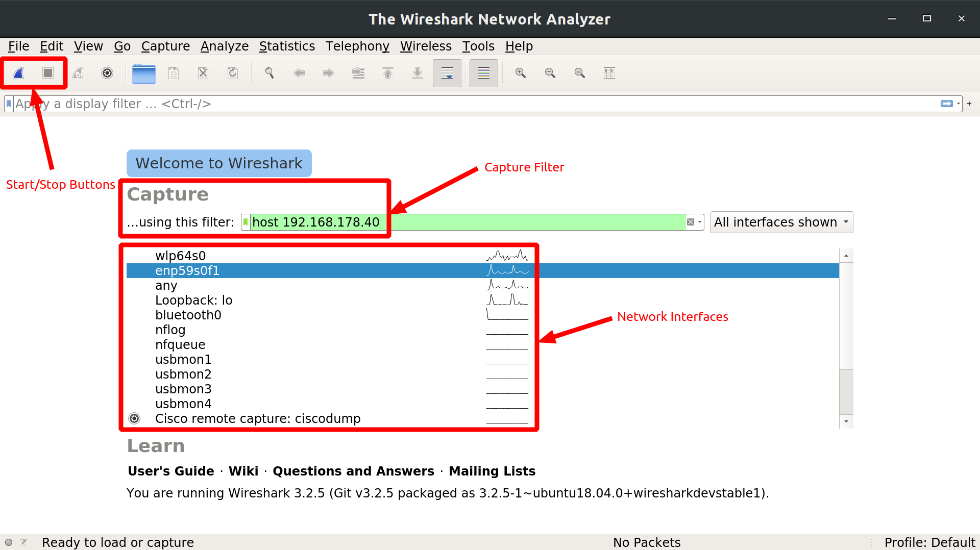This screenshot has width=980, height=550.
Task: Open the User's Guide link
Action: tap(170, 471)
